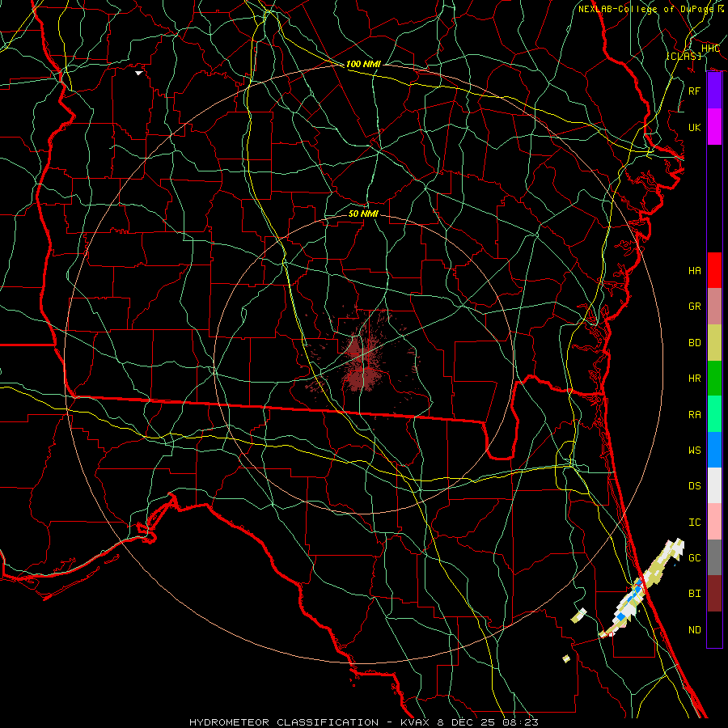
Task: Click the BI dark red legend swatch
Action: click(x=714, y=594)
